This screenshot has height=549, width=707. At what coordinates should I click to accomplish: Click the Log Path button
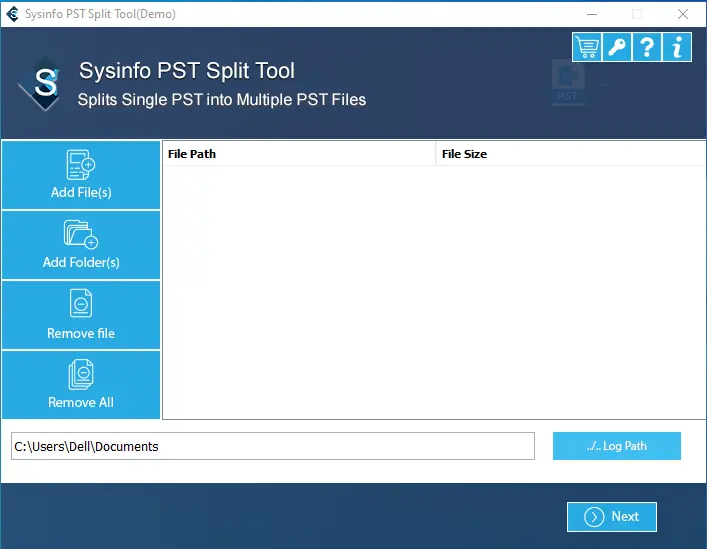(616, 446)
